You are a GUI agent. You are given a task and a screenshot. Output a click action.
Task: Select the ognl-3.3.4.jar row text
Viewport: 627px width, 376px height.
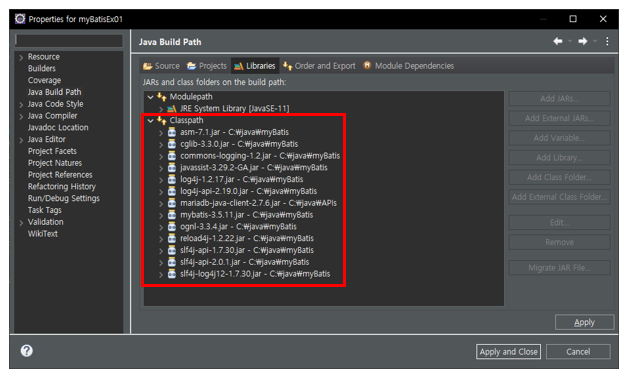coord(238,227)
